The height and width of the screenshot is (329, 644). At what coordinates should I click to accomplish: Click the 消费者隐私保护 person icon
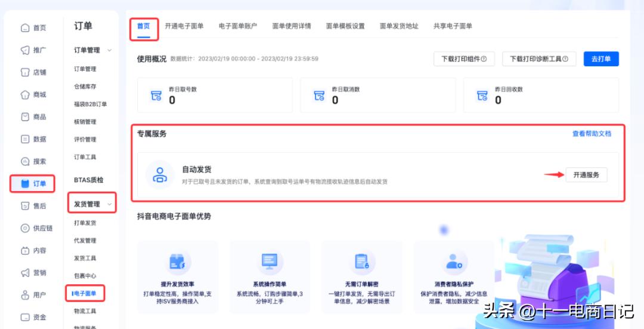pos(454,262)
